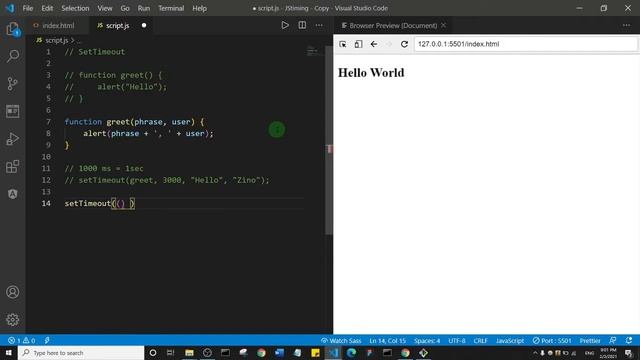Change the CRLF line ending setting
Screen dimensions: 640x360
tap(480, 340)
